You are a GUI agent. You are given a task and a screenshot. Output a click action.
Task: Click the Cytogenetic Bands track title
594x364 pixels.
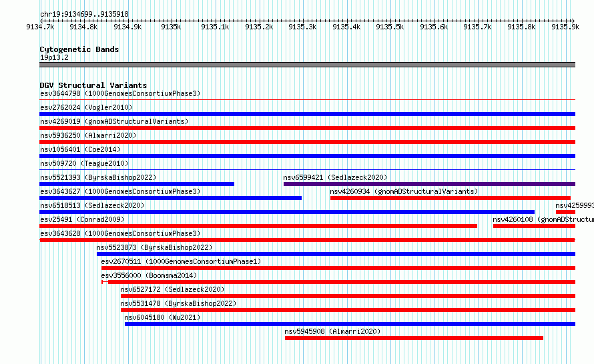[x=79, y=49]
